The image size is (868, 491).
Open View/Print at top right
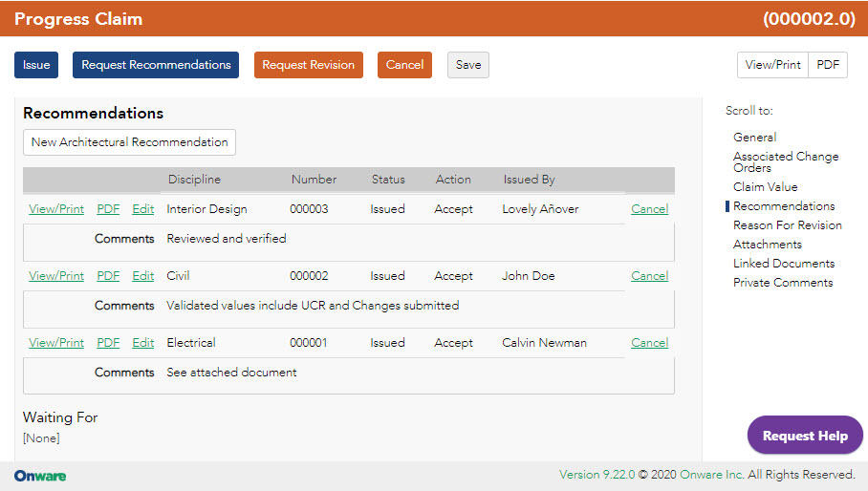772,65
